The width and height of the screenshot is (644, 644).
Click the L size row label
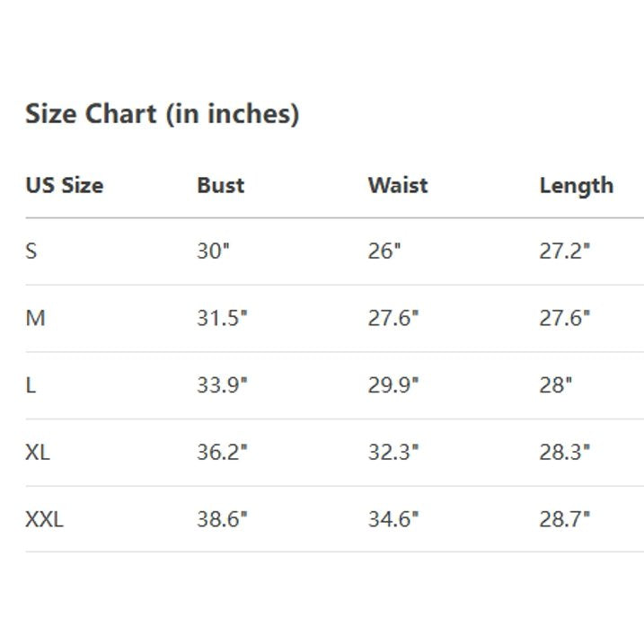point(31,385)
